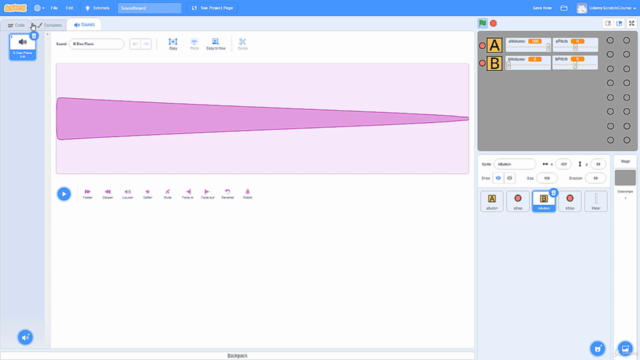Click the Copy to New tool
The height and width of the screenshot is (360, 640).
pyautogui.click(x=216, y=44)
